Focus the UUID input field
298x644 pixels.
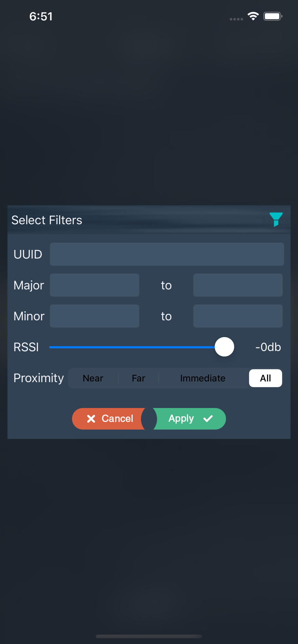[x=167, y=254]
